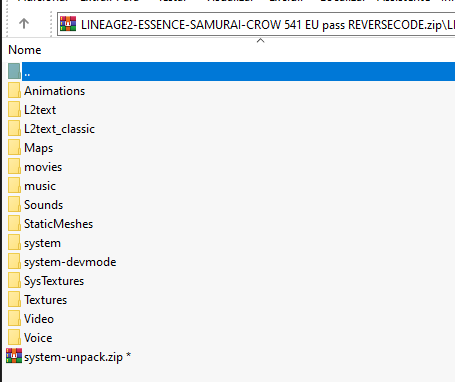The height and width of the screenshot is (382, 455).
Task: Select the movies folder icon
Action: pos(14,167)
